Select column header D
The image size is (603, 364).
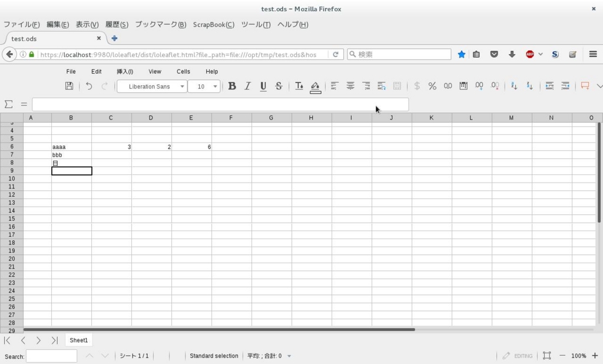point(151,118)
